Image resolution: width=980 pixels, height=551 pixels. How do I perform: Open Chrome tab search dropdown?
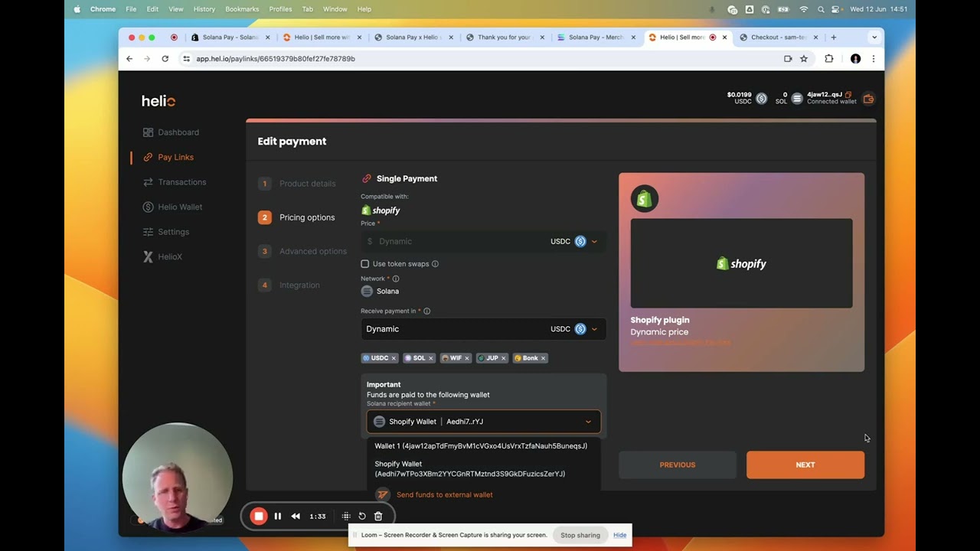point(874,37)
